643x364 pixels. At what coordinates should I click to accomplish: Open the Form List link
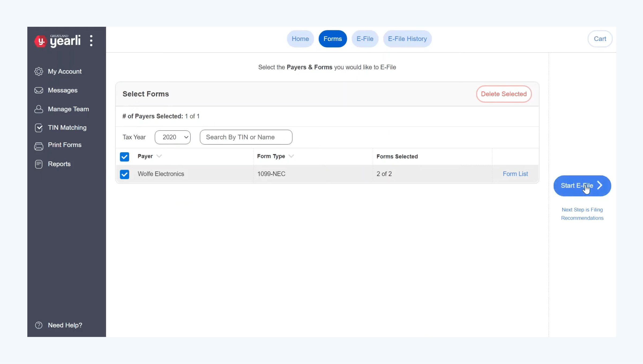515,174
